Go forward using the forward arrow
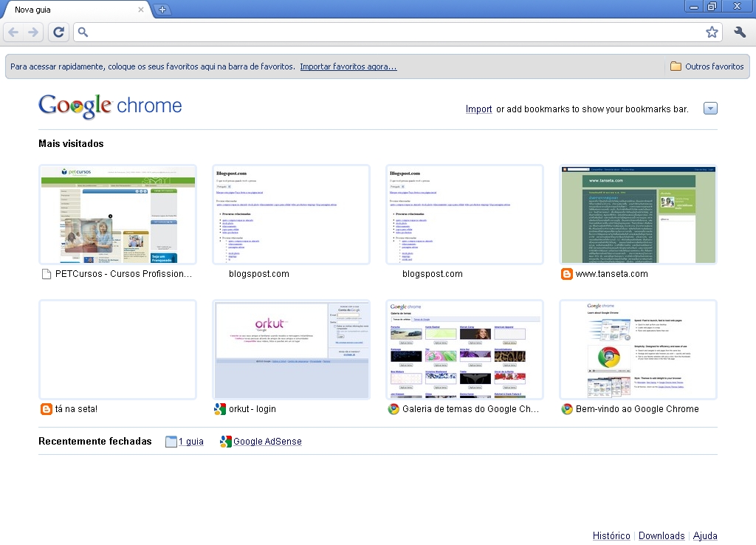 click(32, 32)
